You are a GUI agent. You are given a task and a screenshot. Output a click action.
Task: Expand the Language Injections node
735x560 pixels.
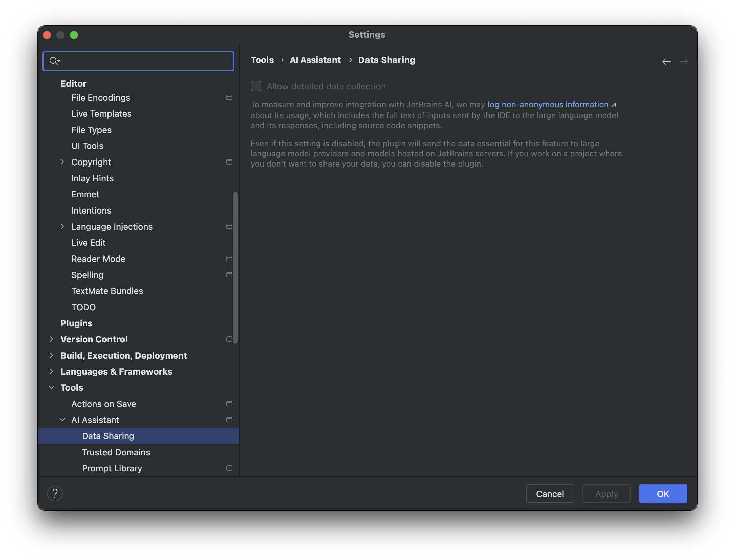(x=62, y=227)
